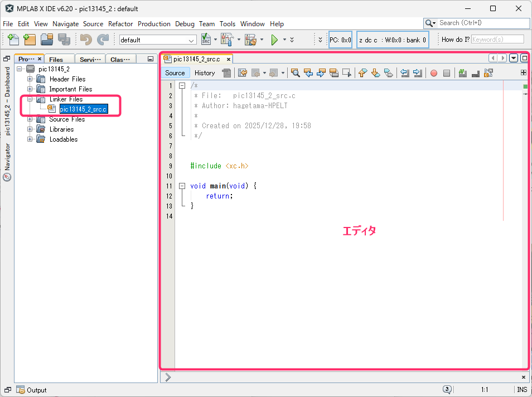Screen dimensions: 532x397
Task: Expand the Source Files folder node
Action: tap(30, 119)
